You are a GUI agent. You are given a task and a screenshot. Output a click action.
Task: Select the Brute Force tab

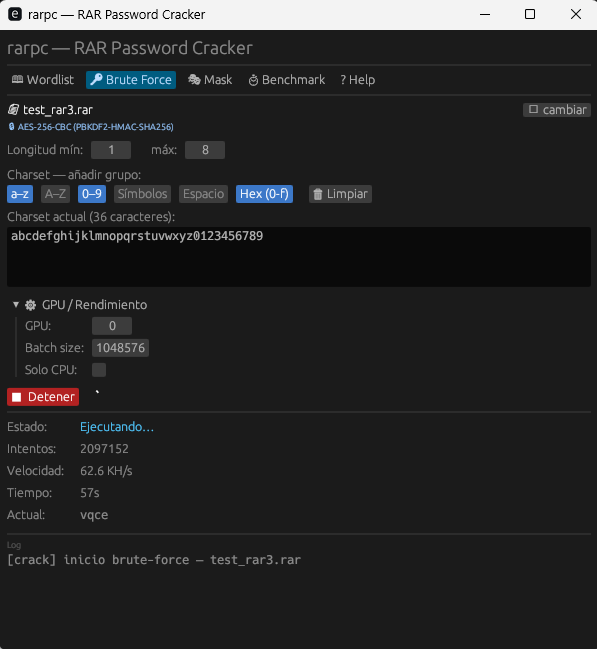tap(131, 79)
